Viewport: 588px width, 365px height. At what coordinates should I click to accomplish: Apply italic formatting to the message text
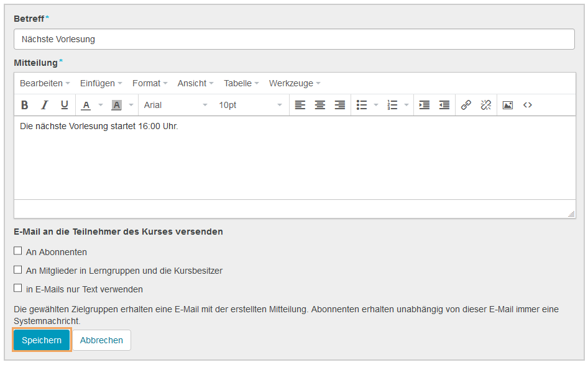click(44, 104)
